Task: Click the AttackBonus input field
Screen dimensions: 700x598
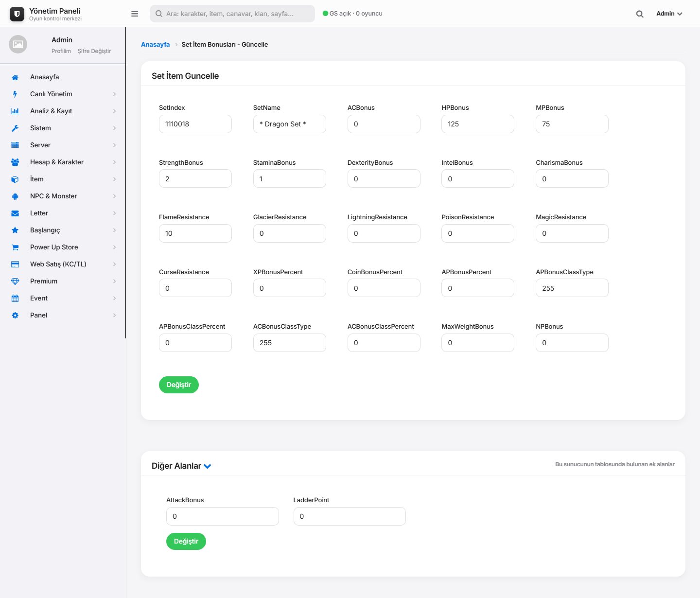Action: (x=223, y=516)
